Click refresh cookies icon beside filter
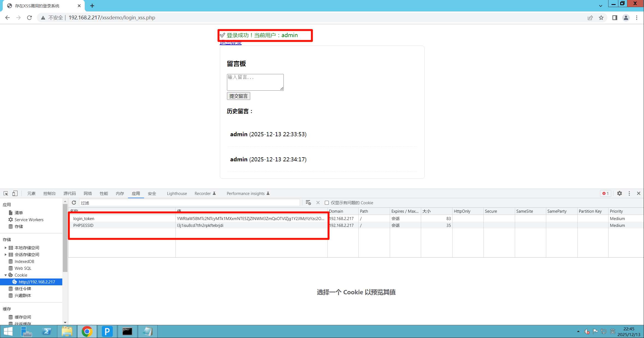Image resolution: width=644 pixels, height=338 pixels. tap(74, 203)
